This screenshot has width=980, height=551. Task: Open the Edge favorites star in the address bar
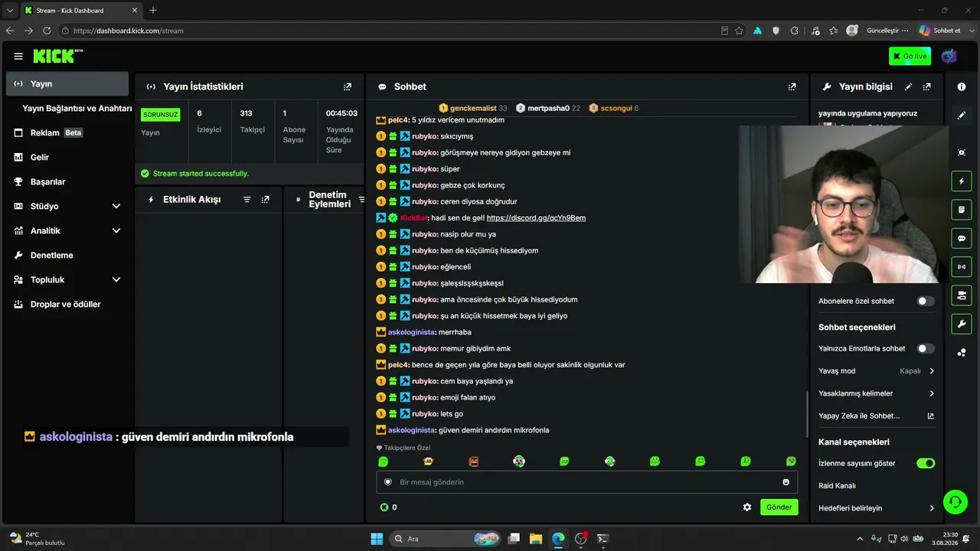(x=739, y=31)
